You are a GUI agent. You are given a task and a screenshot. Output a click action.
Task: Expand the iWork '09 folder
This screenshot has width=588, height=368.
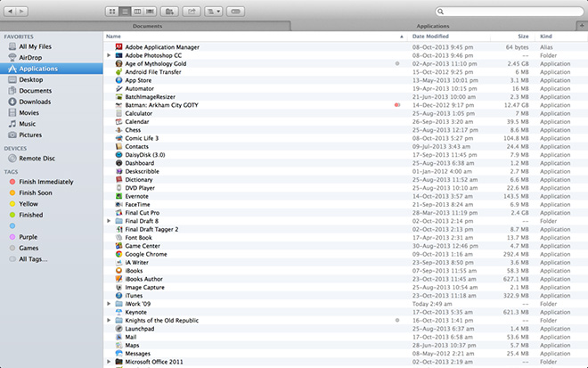(x=109, y=304)
